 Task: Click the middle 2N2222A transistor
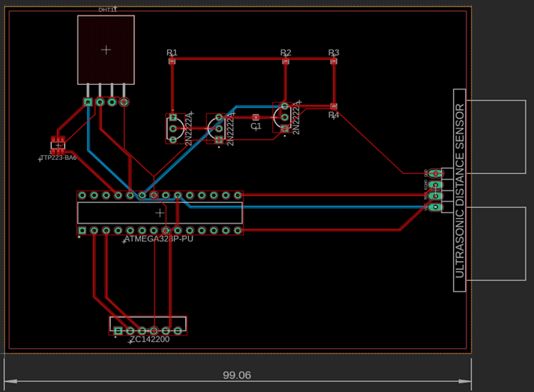[219, 128]
